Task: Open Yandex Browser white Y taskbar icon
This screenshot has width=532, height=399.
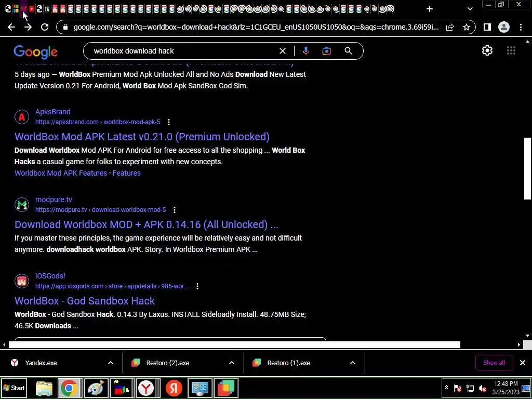Action: [146, 388]
